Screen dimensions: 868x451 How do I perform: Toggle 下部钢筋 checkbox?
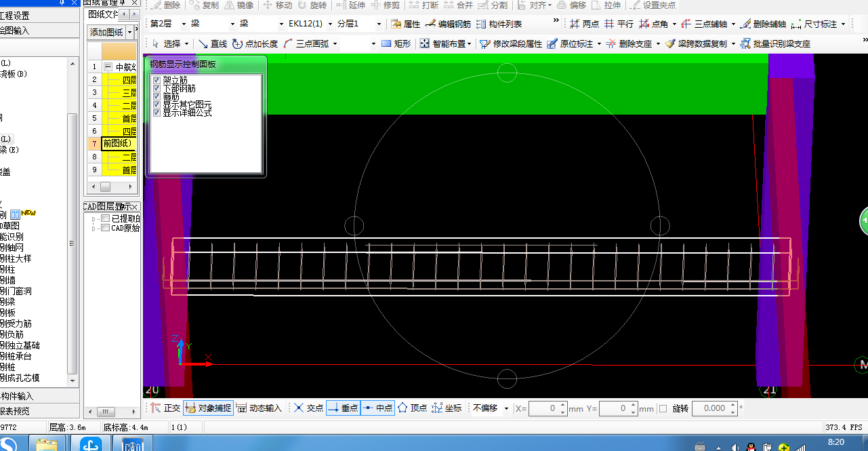[x=157, y=89]
